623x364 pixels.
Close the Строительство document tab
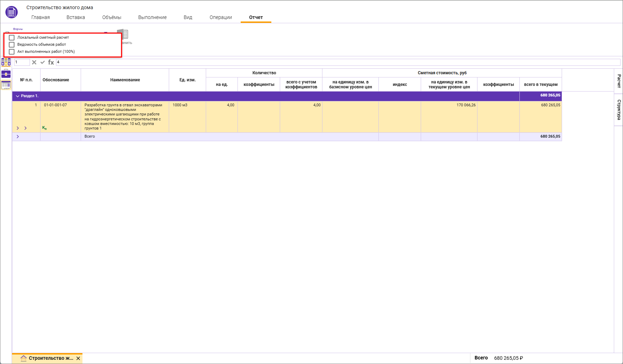[x=78, y=358]
